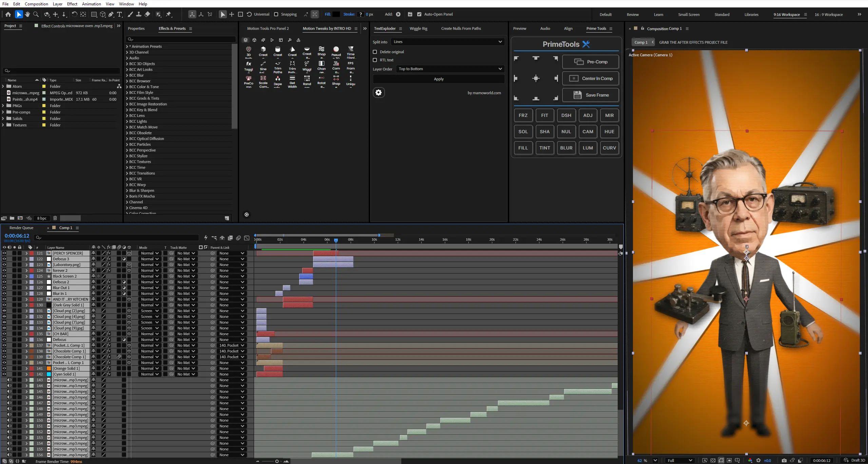Image resolution: width=868 pixels, height=464 pixels.
Task: Open the TextExploder settings gear
Action: tap(379, 93)
